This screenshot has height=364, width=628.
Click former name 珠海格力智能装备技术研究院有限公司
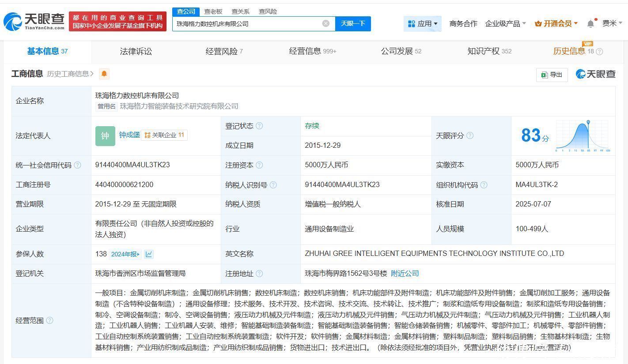click(x=179, y=106)
